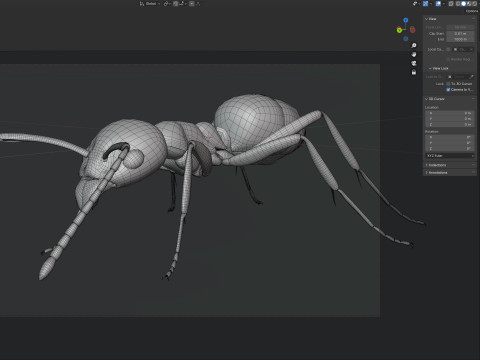
Task: Click the cursor Rotation Z field
Action: (x=449, y=149)
